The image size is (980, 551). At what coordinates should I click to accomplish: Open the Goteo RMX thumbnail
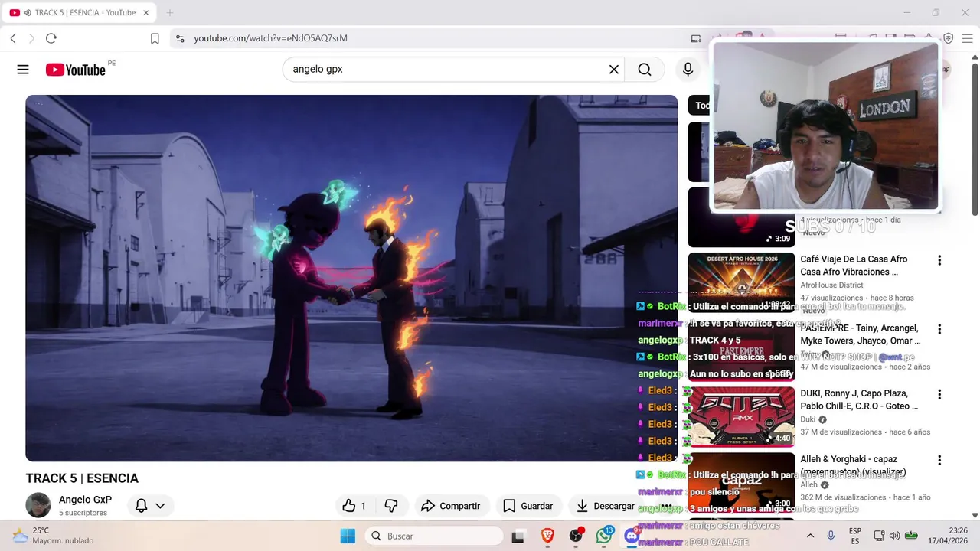[x=741, y=416]
